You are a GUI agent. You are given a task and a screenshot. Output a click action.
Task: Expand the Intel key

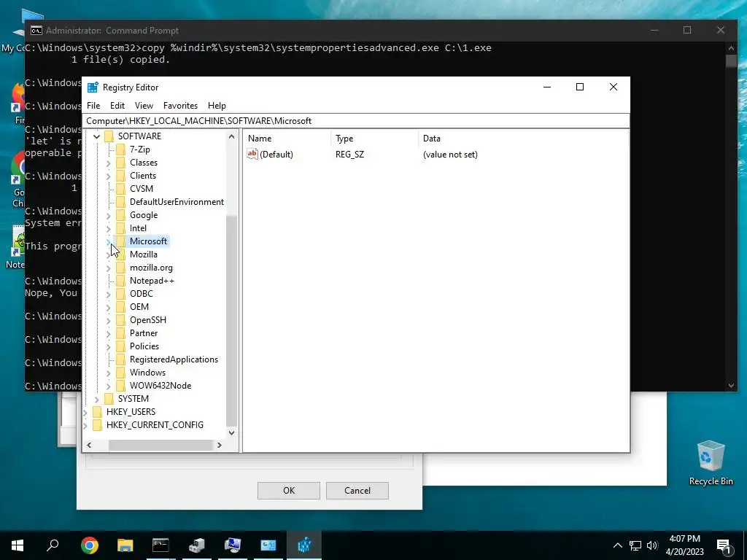point(109,228)
